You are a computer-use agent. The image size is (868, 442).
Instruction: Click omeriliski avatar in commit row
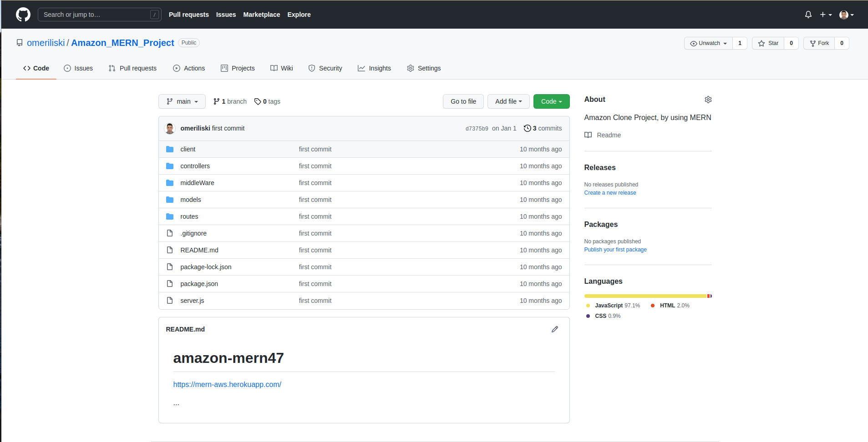[x=170, y=128]
